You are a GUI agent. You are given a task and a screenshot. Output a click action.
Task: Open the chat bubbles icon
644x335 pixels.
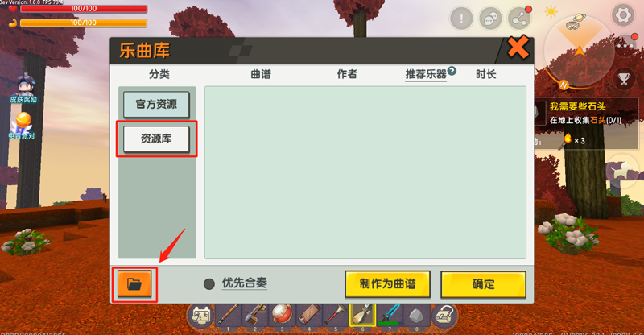pos(490,19)
